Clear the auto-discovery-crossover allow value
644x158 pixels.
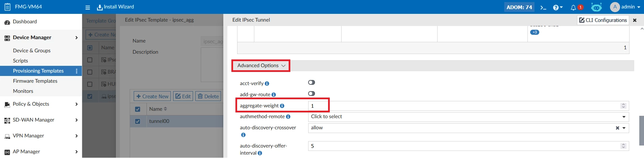tap(617, 128)
